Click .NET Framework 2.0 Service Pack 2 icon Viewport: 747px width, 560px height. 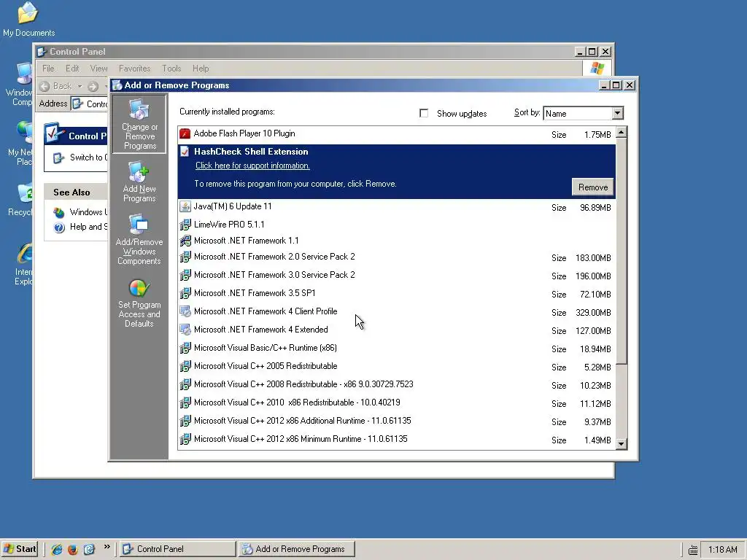coord(185,257)
